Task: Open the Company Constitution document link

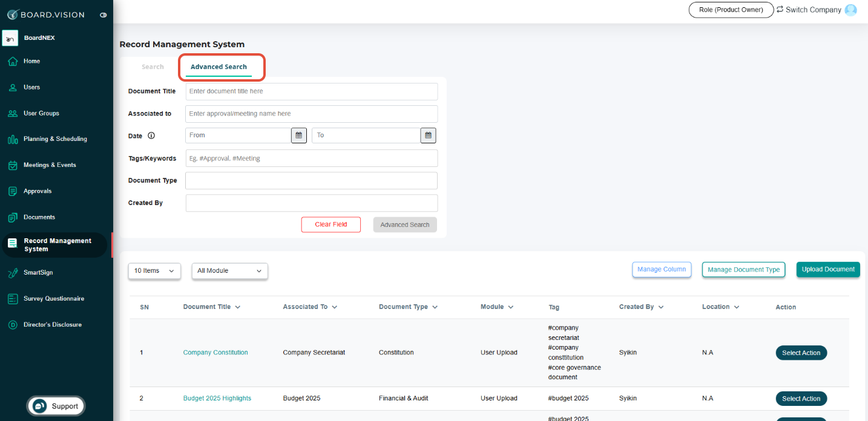Action: click(215, 353)
